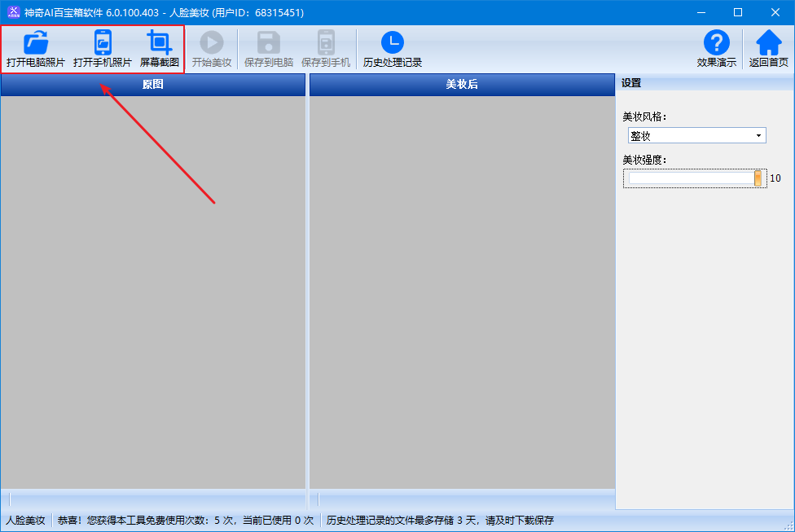Close the 神奇AI百宝箱 window
The image size is (795, 532).
775,12
